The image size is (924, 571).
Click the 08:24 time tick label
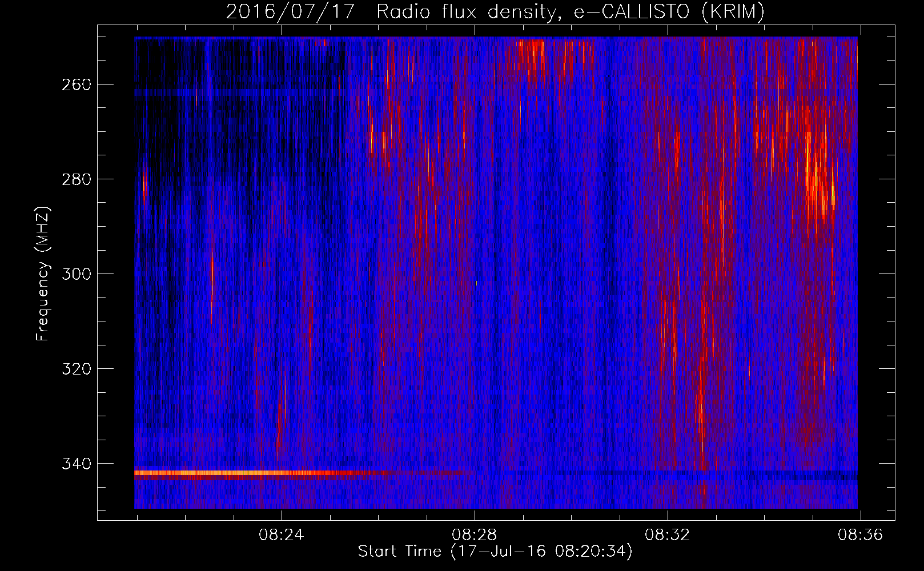(281, 535)
